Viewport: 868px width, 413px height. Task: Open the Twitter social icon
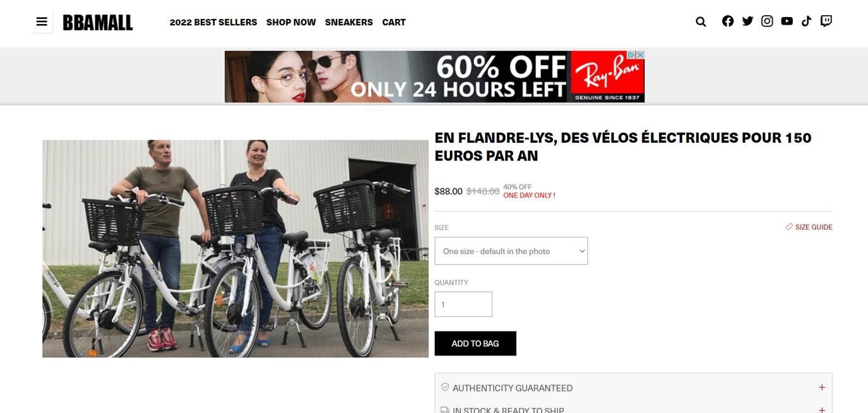tap(747, 21)
